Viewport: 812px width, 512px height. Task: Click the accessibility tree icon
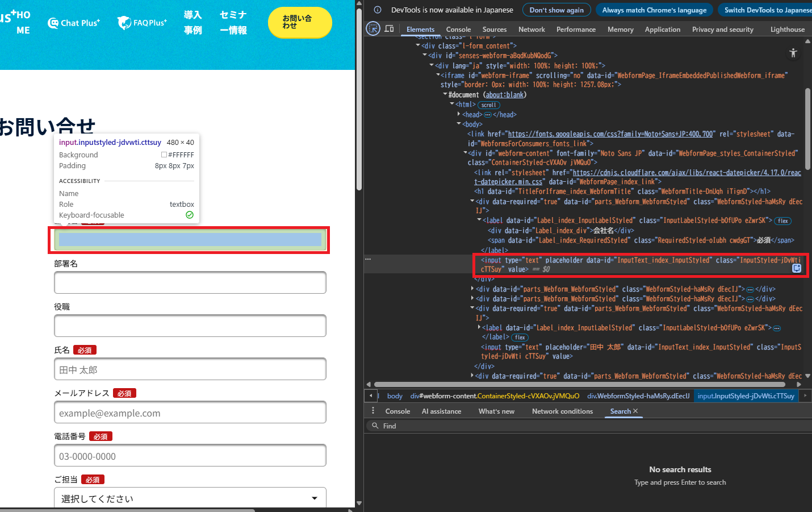[x=793, y=53]
